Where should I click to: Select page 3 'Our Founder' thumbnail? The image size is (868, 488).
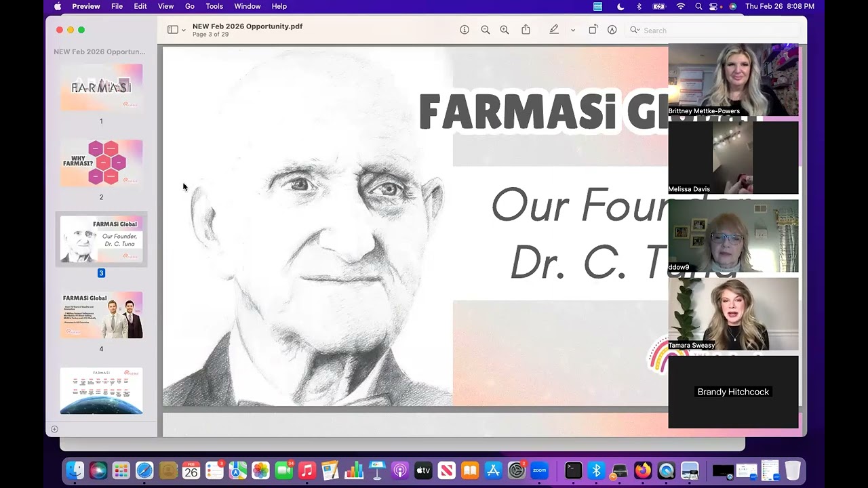point(101,239)
